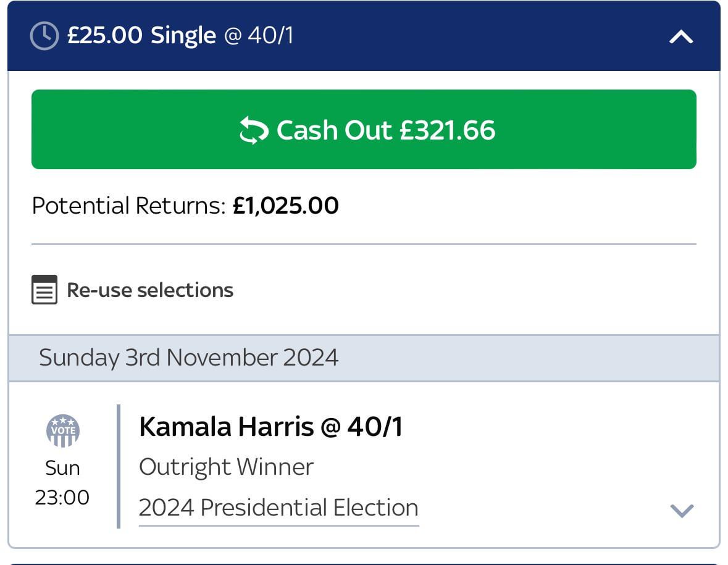Click the Potential Returns label

128,206
